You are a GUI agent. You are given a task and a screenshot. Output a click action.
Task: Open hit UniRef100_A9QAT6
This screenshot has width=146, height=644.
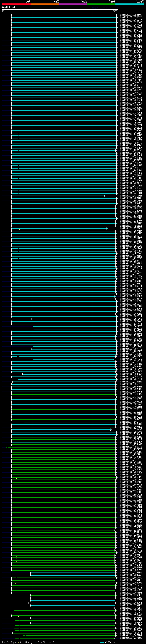(x=131, y=17)
